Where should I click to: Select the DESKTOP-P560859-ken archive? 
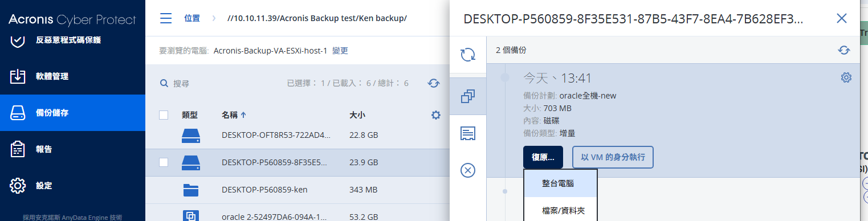click(264, 190)
